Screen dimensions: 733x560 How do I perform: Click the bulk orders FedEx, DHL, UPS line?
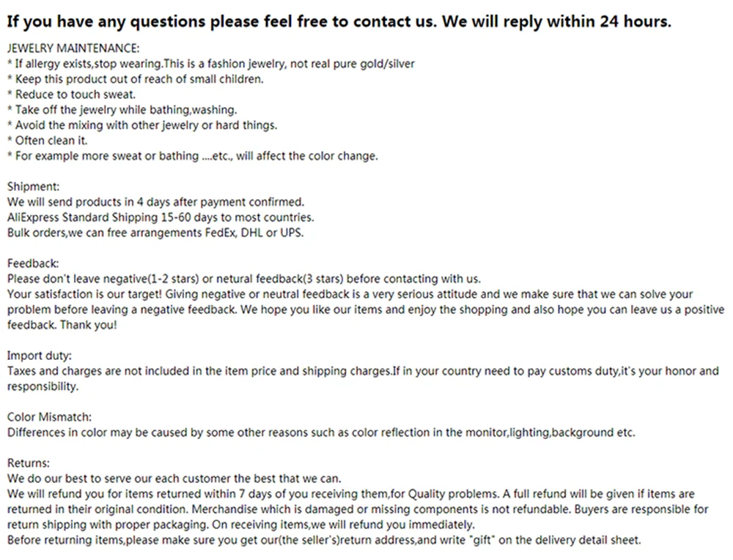(155, 233)
